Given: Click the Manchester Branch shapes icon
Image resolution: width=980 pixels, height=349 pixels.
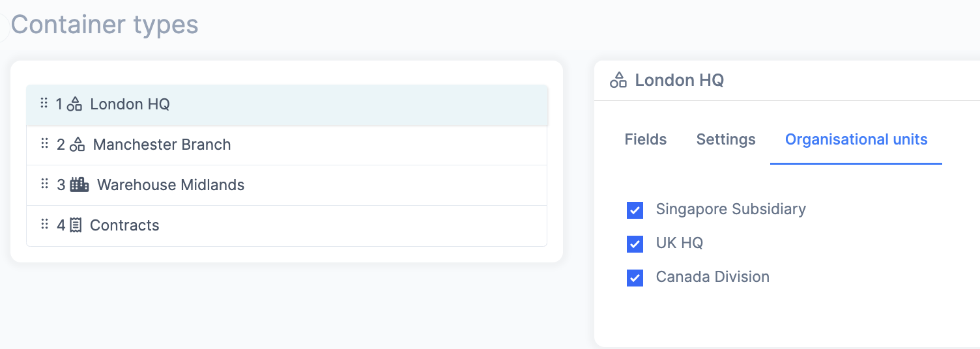Looking at the screenshot, I should pyautogui.click(x=78, y=145).
